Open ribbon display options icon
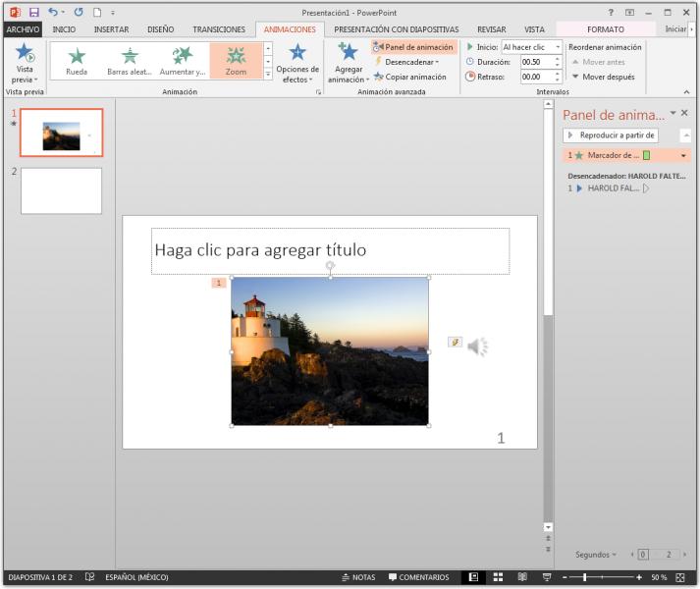700x589 pixels. tap(629, 13)
